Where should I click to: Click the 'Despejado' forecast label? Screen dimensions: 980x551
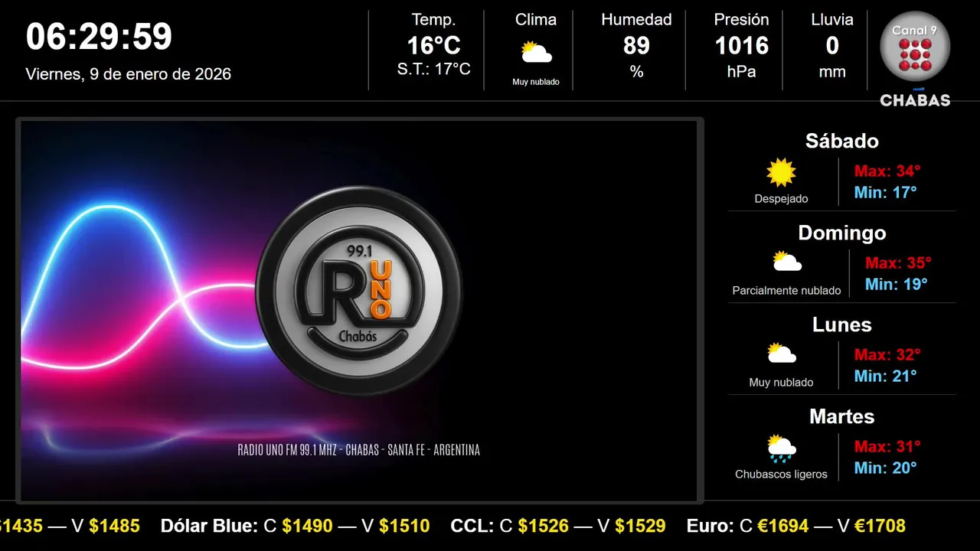click(x=781, y=199)
